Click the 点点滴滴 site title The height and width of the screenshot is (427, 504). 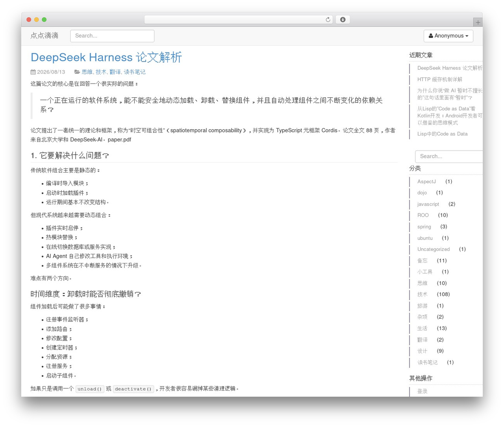44,36
